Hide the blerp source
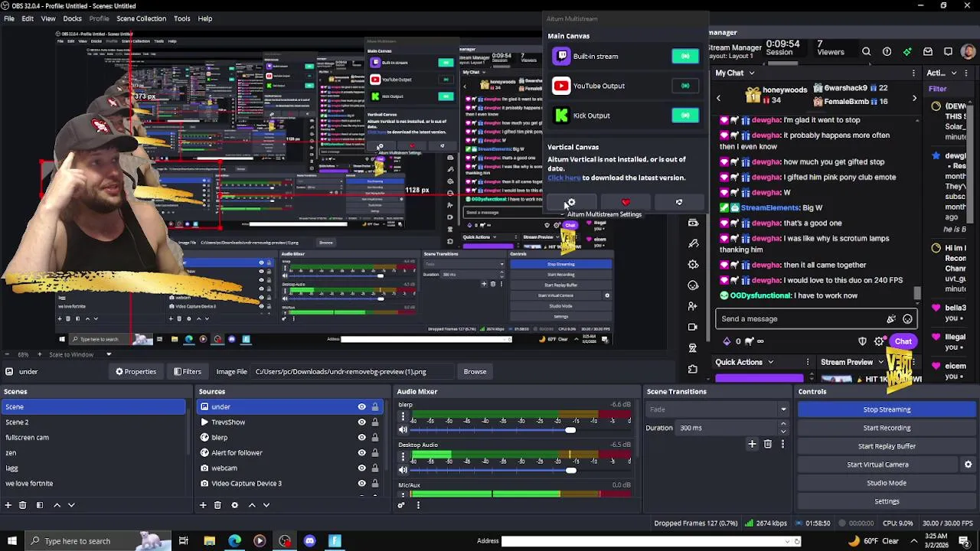Image resolution: width=980 pixels, height=551 pixels. coord(361,438)
